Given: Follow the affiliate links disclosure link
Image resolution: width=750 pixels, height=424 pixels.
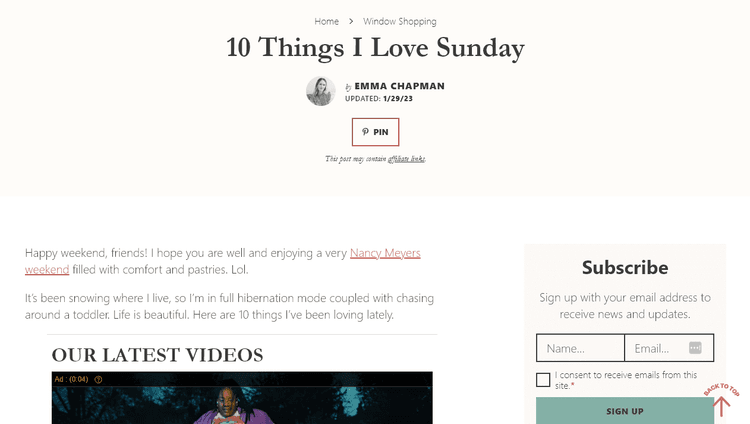Looking at the screenshot, I should point(406,159).
